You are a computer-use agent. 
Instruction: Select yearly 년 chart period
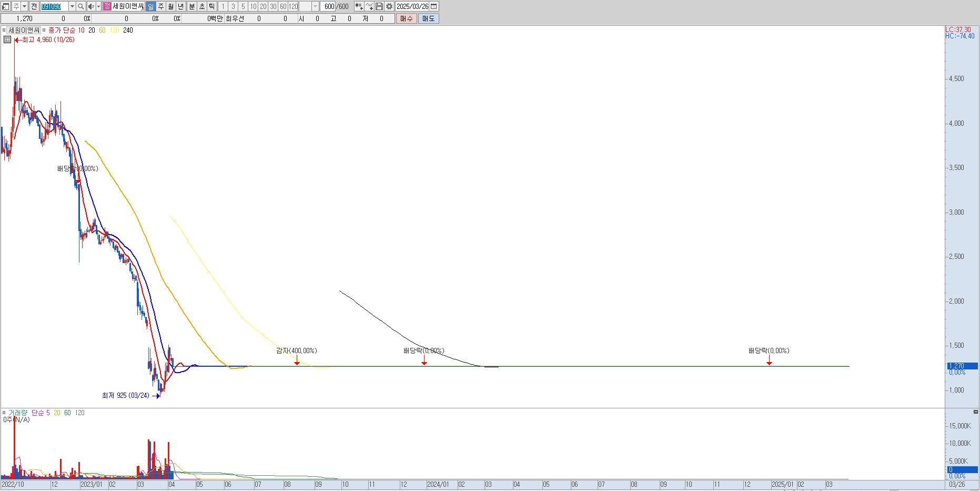[181, 6]
